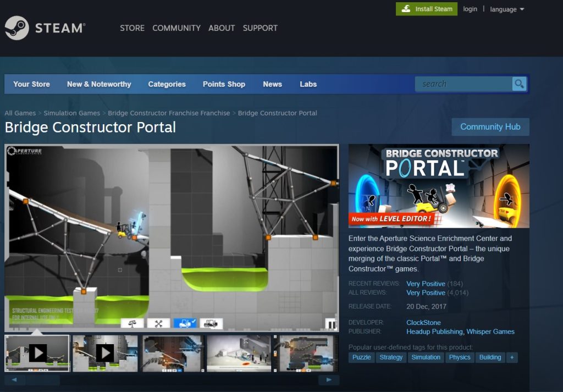This screenshot has height=392, width=563.
Task: Click the release date 20 Dec, 2017
Action: pyautogui.click(x=426, y=307)
